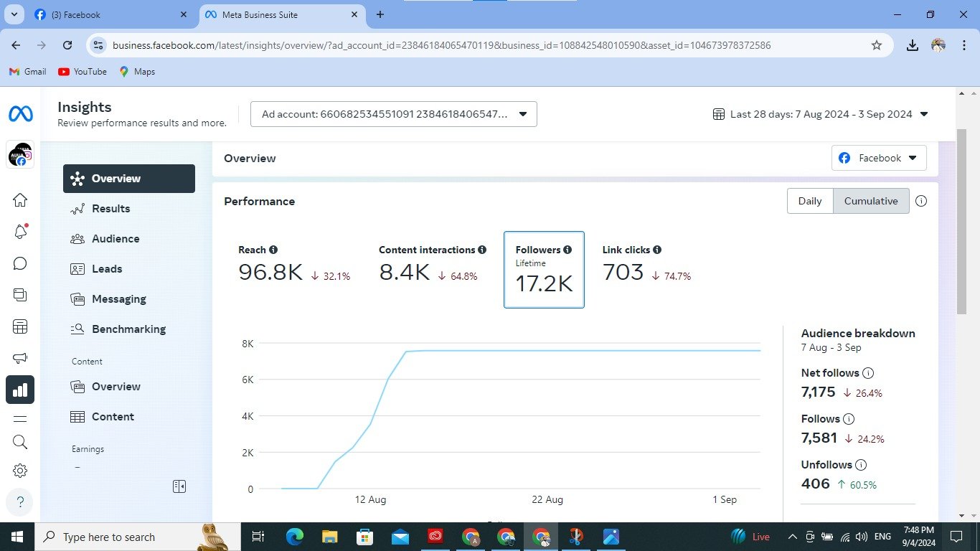Open the Audience menu item

tap(129, 239)
